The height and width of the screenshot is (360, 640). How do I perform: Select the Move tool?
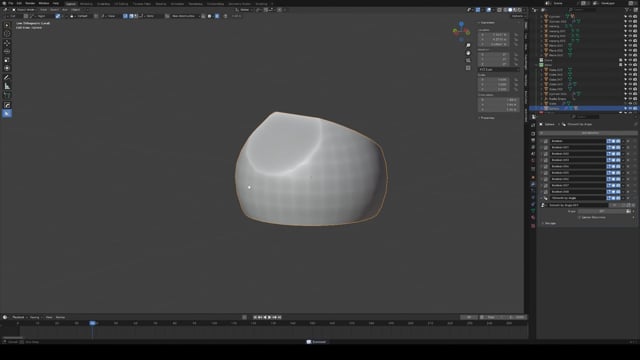click(7, 43)
